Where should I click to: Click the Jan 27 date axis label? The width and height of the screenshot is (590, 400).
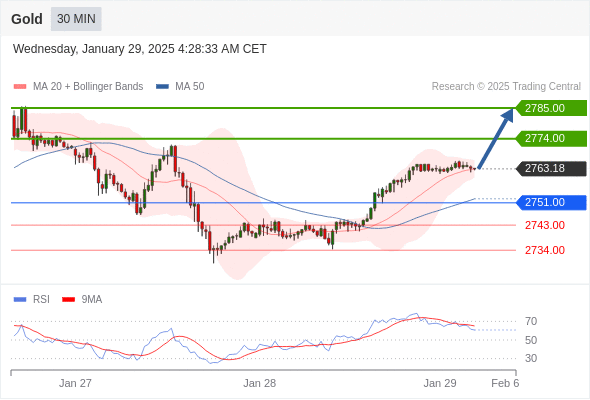[75, 383]
